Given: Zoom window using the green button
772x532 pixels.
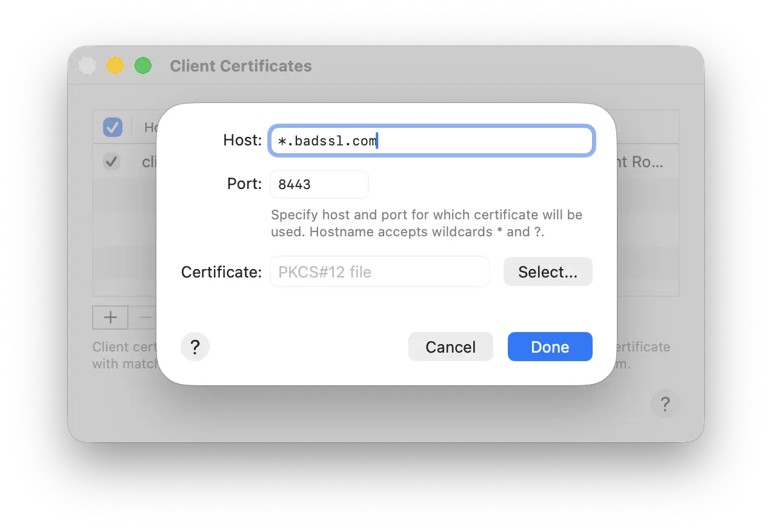Looking at the screenshot, I should click(x=143, y=65).
